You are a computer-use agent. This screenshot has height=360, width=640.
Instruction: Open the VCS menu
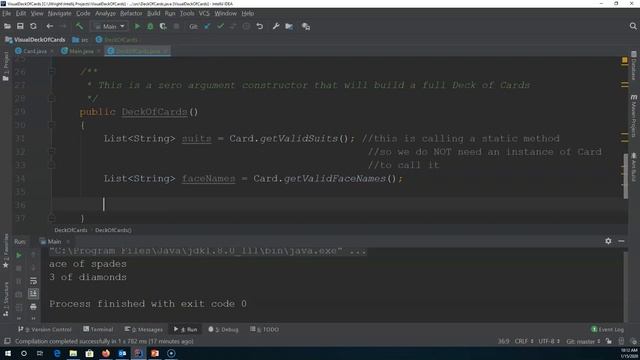point(204,13)
